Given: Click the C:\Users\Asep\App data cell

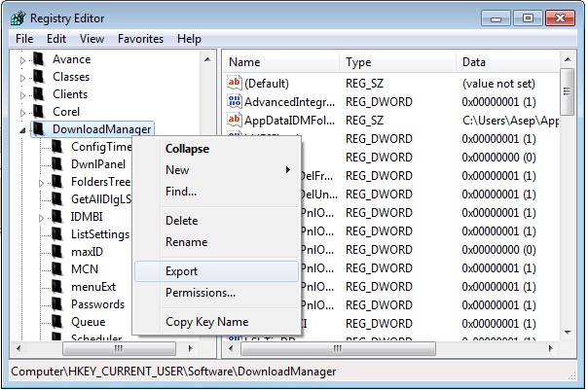Looking at the screenshot, I should (x=510, y=121).
